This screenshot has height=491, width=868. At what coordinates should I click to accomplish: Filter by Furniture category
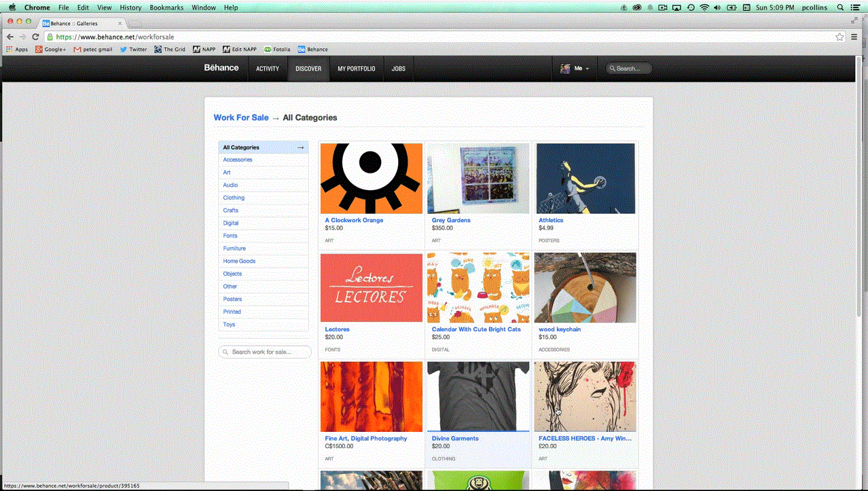(234, 249)
